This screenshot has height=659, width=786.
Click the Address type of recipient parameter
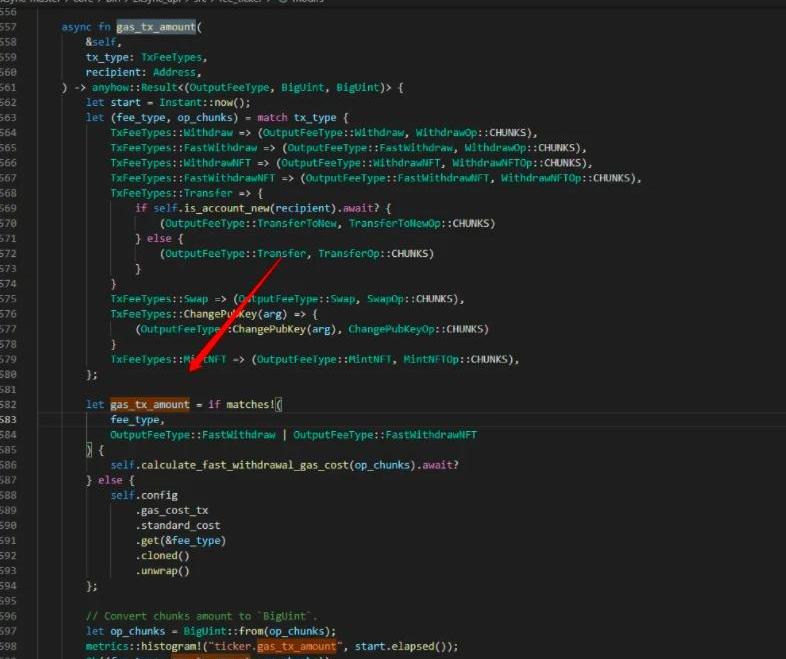tap(178, 72)
